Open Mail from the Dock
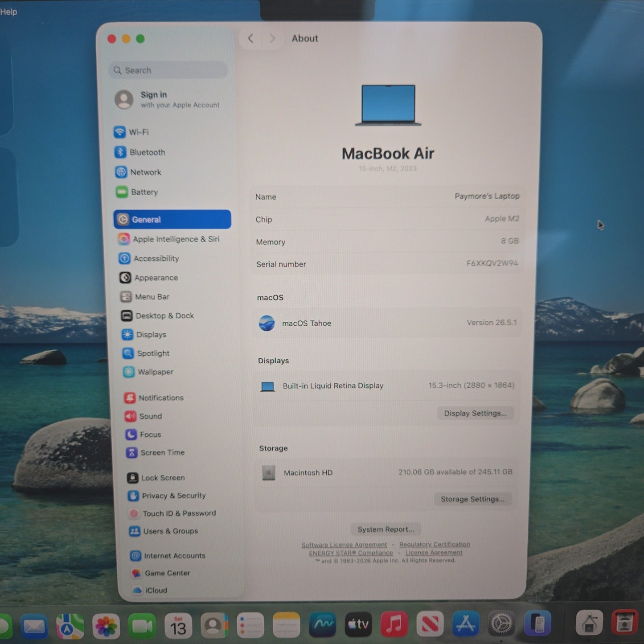Image resolution: width=644 pixels, height=644 pixels. (34, 626)
